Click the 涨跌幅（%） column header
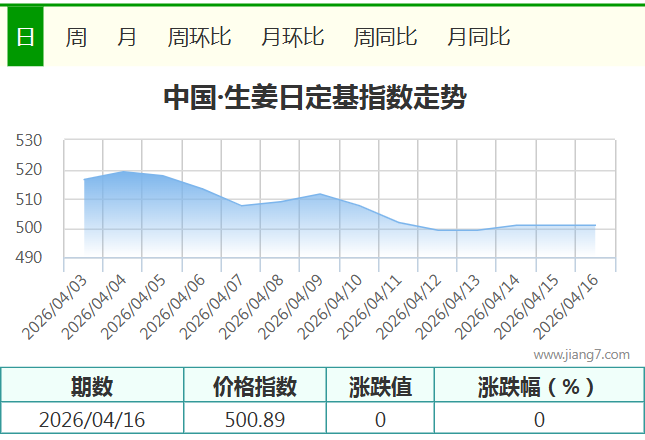645x440 pixels. pos(538,386)
